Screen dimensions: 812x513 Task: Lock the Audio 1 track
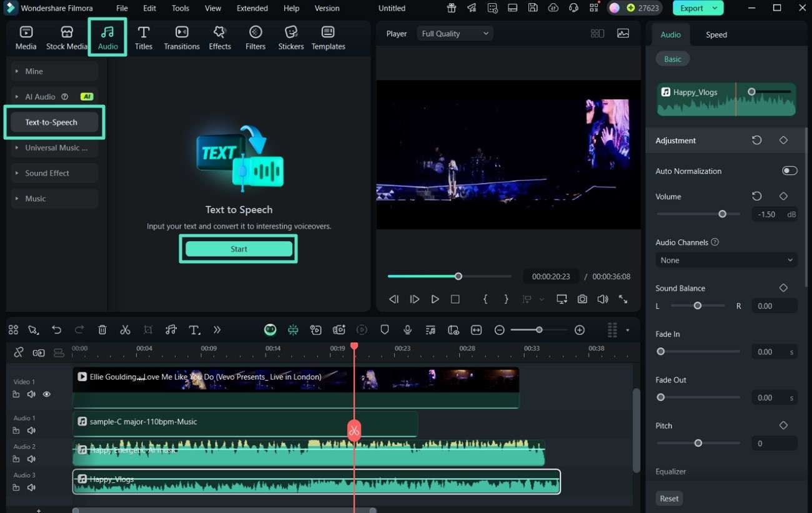coord(16,431)
